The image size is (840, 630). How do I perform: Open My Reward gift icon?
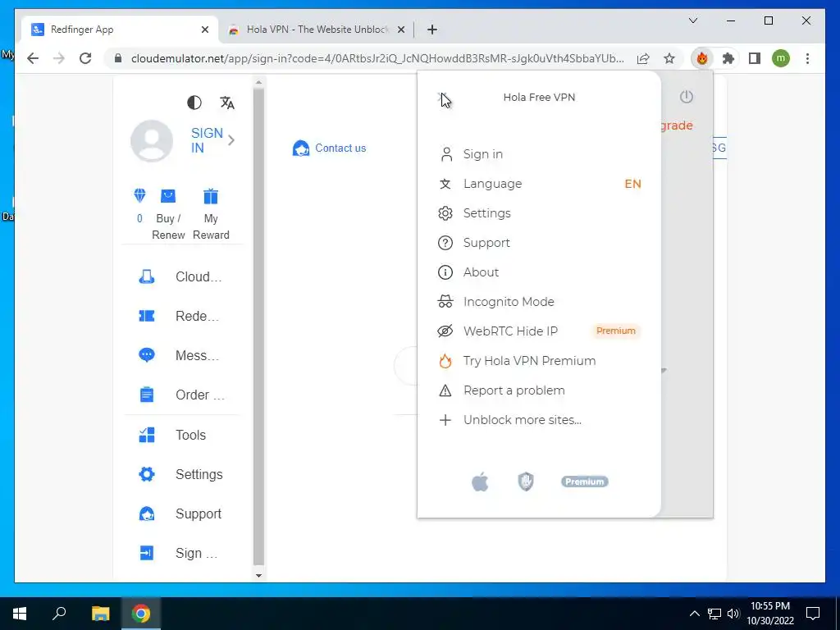point(211,196)
